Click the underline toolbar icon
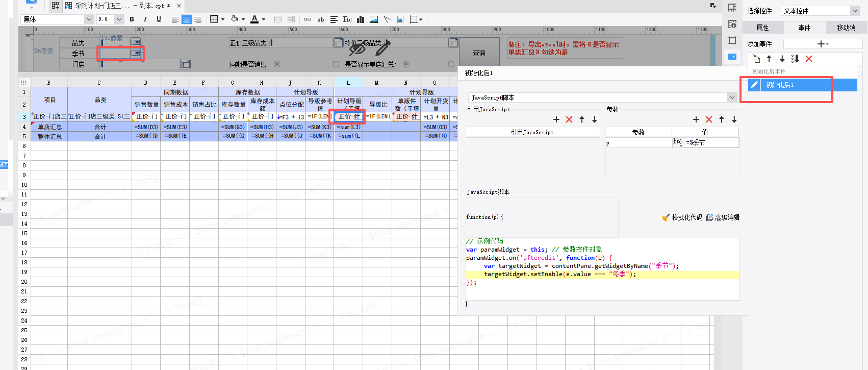 (159, 19)
